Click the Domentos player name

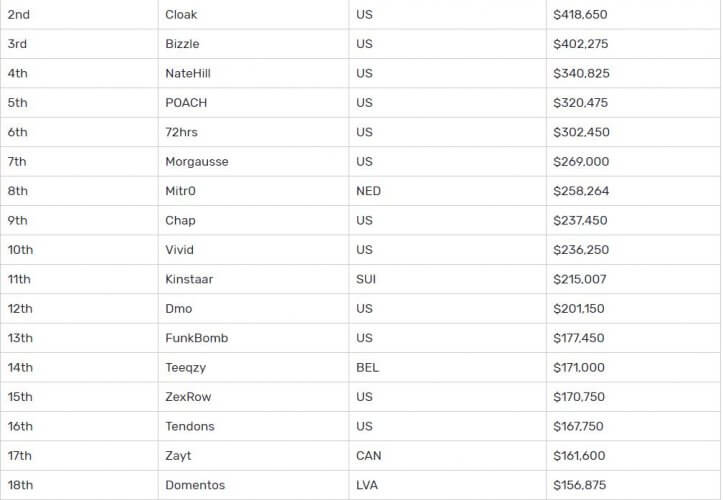(x=195, y=486)
